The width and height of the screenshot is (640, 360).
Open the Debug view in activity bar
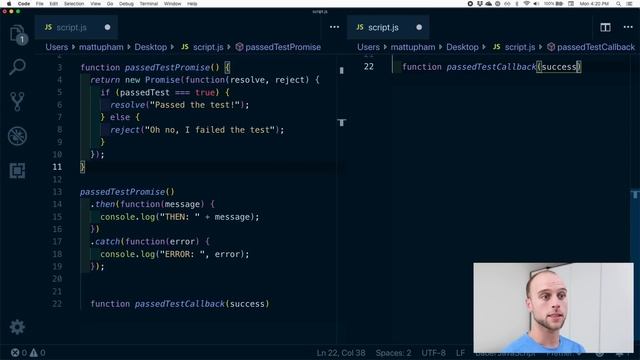pos(17,136)
